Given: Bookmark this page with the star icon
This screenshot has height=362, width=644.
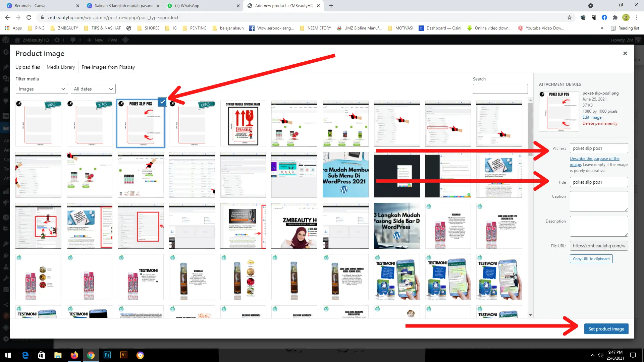Looking at the screenshot, I should pos(570,17).
